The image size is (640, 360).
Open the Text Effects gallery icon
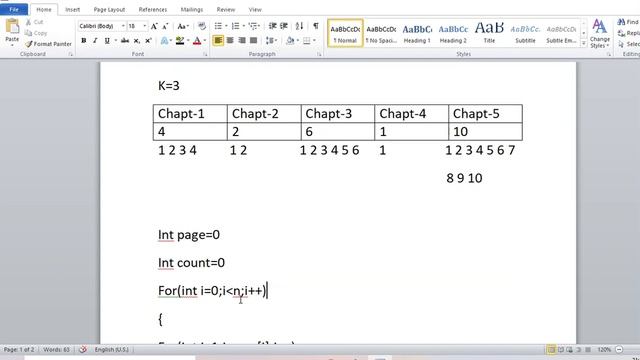(164, 40)
